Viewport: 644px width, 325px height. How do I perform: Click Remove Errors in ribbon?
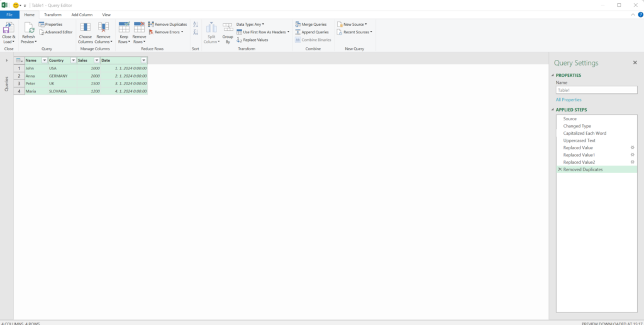click(166, 32)
